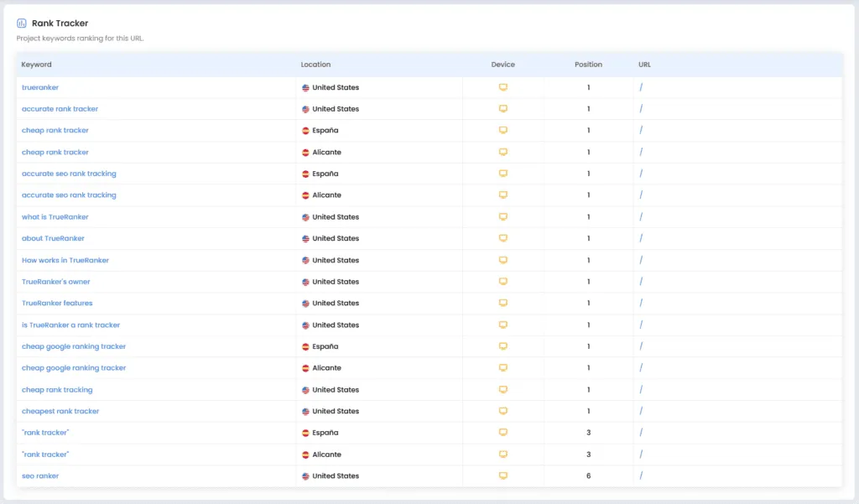Click 'United States' in 'is TrueRanker a rank tracker' row
The width and height of the screenshot is (859, 504).
[336, 325]
